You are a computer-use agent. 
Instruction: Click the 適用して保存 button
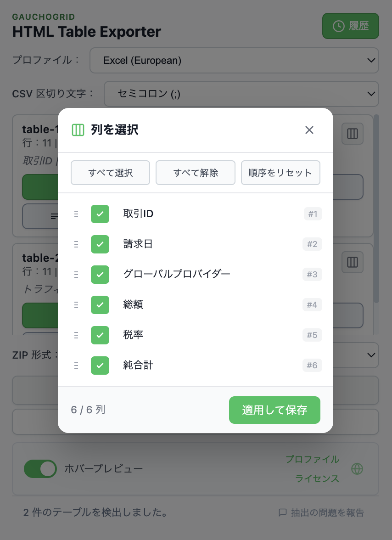[x=274, y=410]
